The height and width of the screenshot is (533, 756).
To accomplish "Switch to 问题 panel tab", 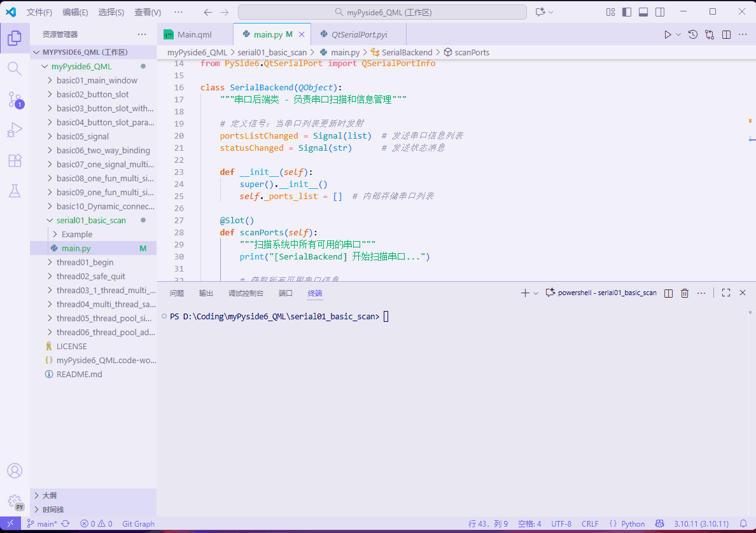I will 177,293.
